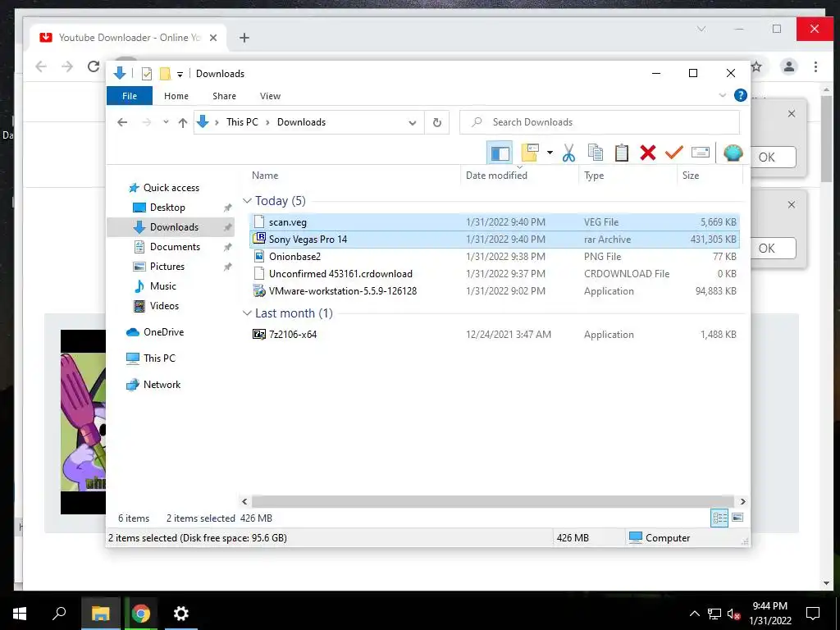Click This PC in the address breadcrumb
This screenshot has height=630, width=840.
[x=242, y=122]
